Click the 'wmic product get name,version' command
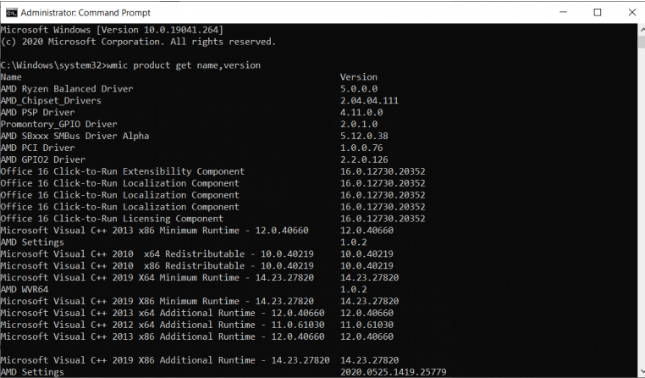Viewport: 645px width, 378px height. [183, 65]
